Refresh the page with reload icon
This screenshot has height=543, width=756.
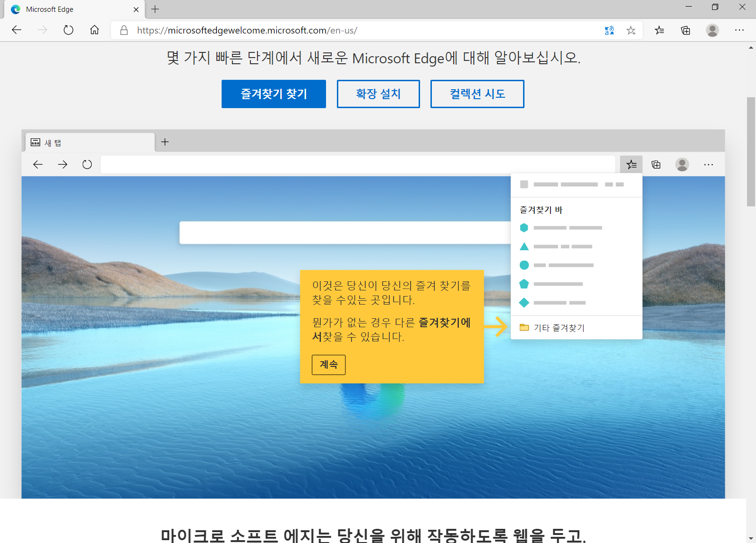(x=69, y=30)
